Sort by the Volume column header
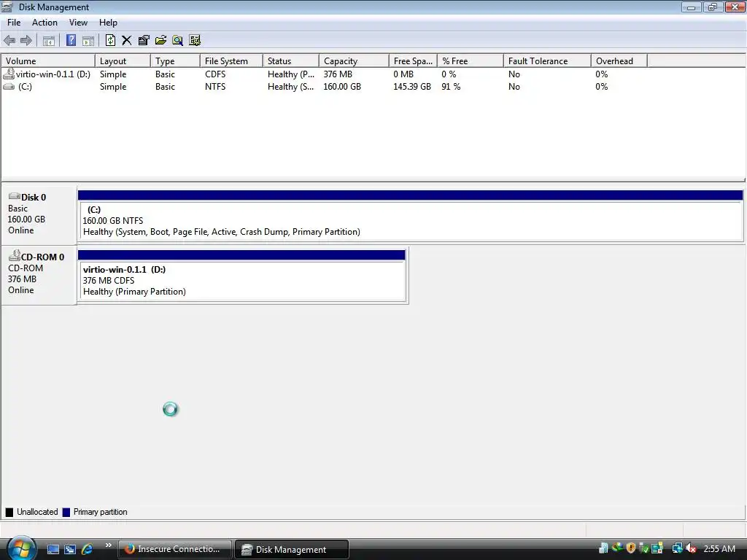Image resolution: width=747 pixels, height=560 pixels. (x=48, y=61)
